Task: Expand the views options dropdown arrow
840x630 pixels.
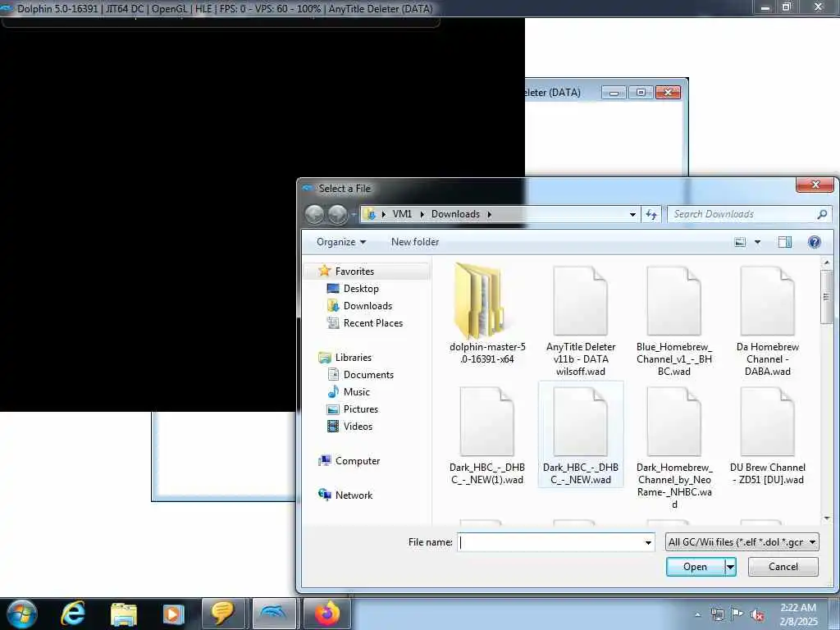Action: (x=757, y=242)
